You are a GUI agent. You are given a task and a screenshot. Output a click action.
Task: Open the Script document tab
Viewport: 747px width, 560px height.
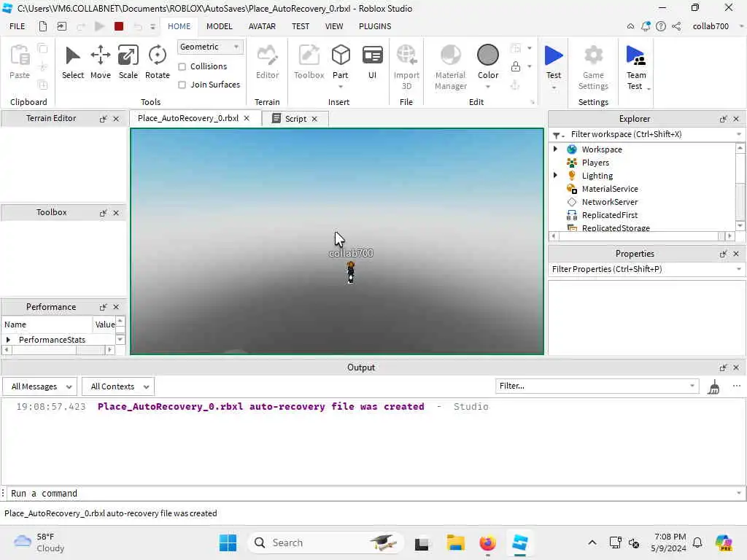coord(295,119)
